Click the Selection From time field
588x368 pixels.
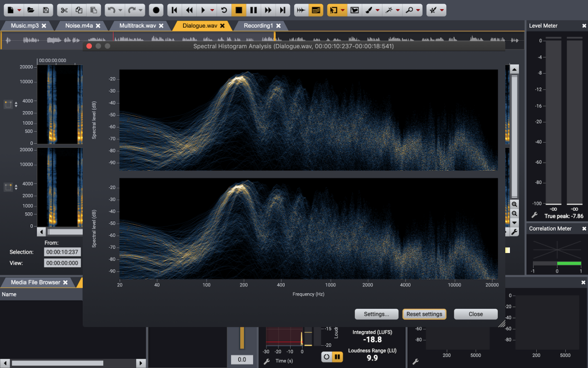coord(63,252)
